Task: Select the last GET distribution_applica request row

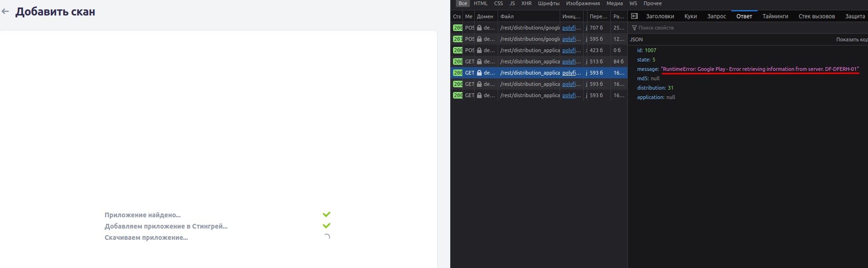Action: (530, 95)
